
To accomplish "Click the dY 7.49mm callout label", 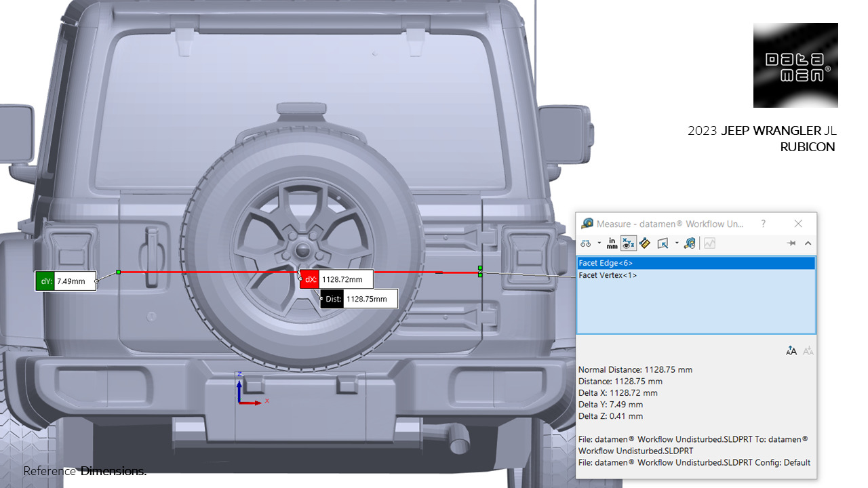I will [x=65, y=281].
